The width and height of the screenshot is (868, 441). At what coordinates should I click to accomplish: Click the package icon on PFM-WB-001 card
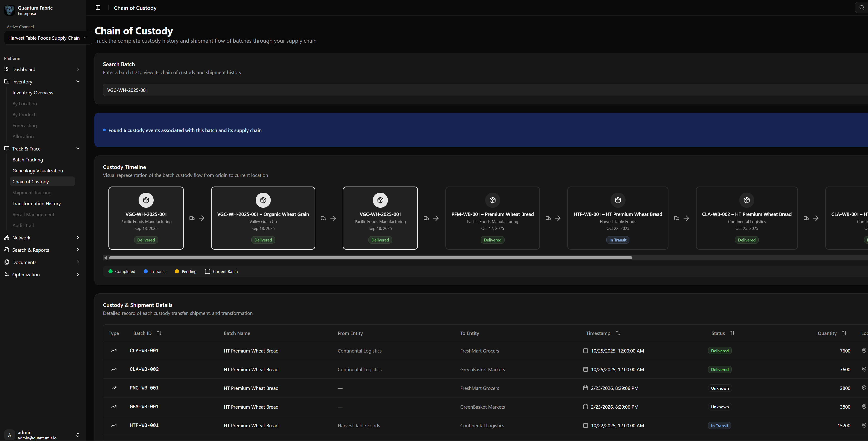(492, 200)
